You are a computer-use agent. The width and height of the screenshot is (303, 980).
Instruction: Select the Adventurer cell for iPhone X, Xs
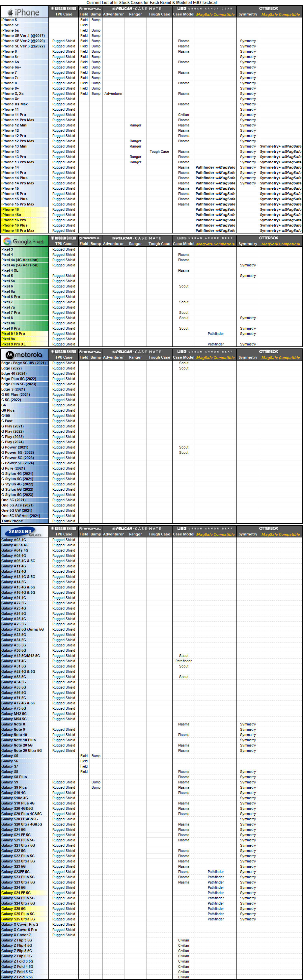(113, 94)
